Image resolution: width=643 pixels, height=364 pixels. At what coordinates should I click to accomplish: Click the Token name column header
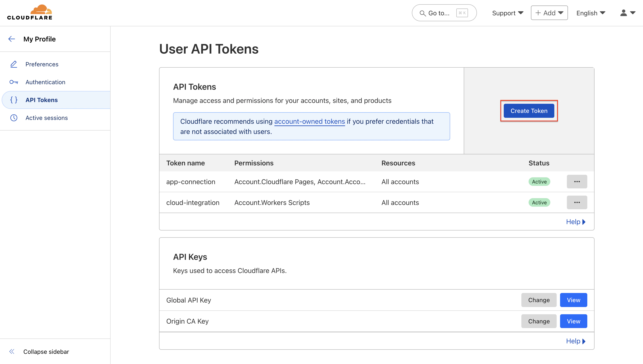point(185,163)
